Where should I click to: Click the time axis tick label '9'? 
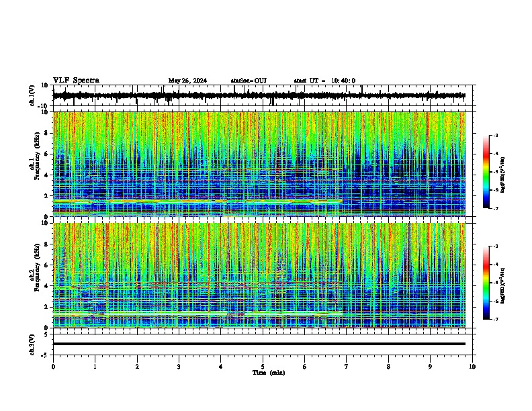(x=430, y=367)
